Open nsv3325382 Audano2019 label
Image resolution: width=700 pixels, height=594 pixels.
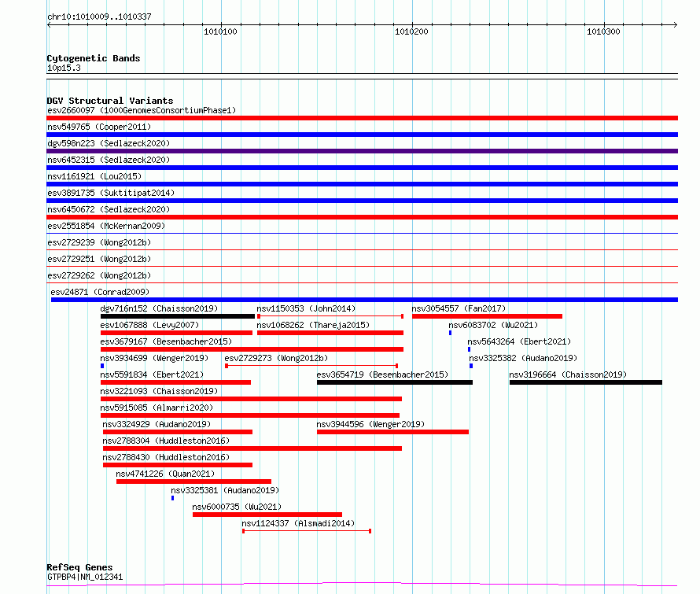(523, 358)
